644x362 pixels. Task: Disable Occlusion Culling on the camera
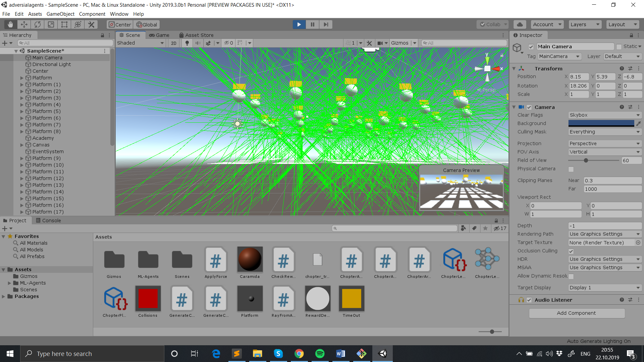tap(571, 251)
